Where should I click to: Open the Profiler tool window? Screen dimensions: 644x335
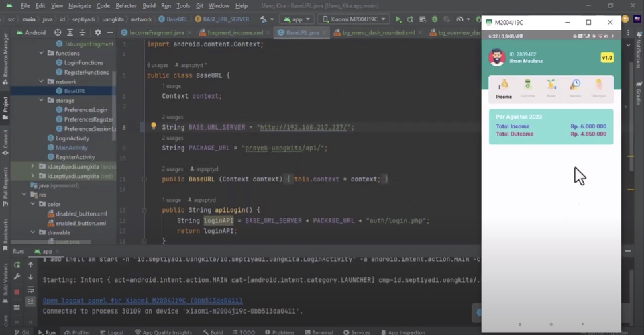[x=77, y=332]
